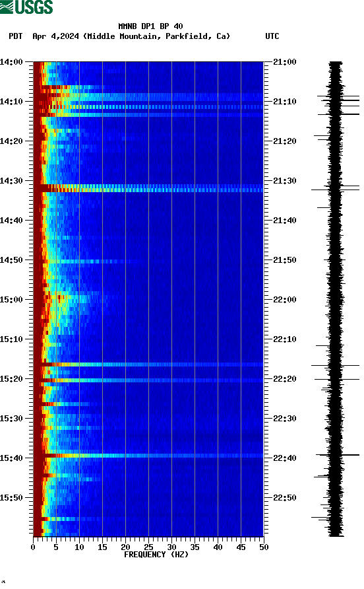Click the '25' frequency axis tick label
Screen dimensions: 364x589
pyautogui.click(x=148, y=547)
